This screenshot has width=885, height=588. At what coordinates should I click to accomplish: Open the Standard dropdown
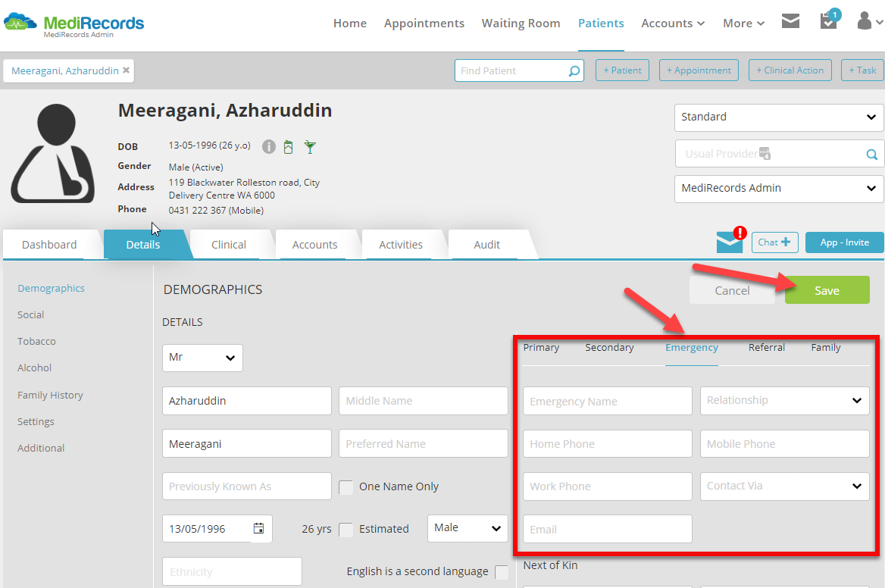pyautogui.click(x=779, y=117)
